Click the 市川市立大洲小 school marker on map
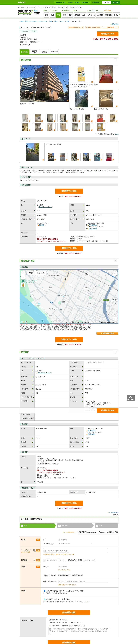The width and height of the screenshot is (138, 644). (59, 295)
